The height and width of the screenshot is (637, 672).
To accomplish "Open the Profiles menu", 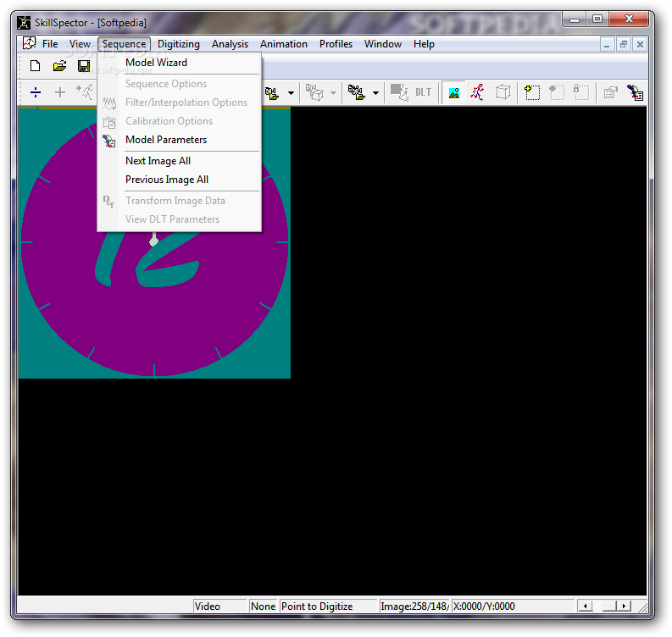I will (336, 44).
